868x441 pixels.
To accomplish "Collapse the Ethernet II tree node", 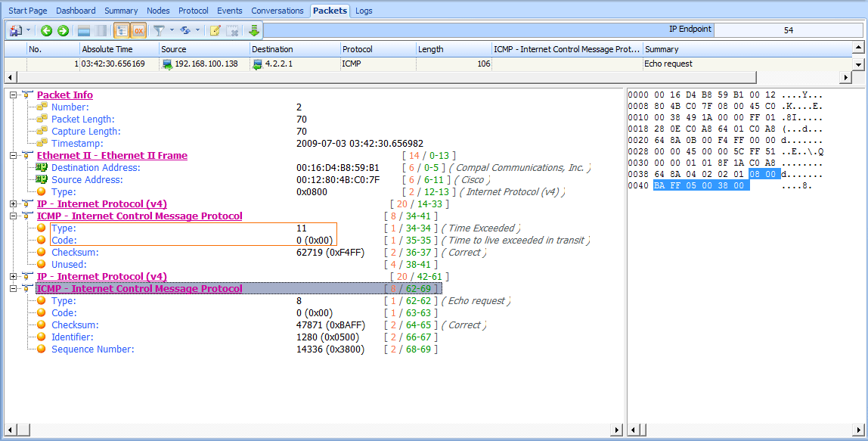I will [x=14, y=156].
